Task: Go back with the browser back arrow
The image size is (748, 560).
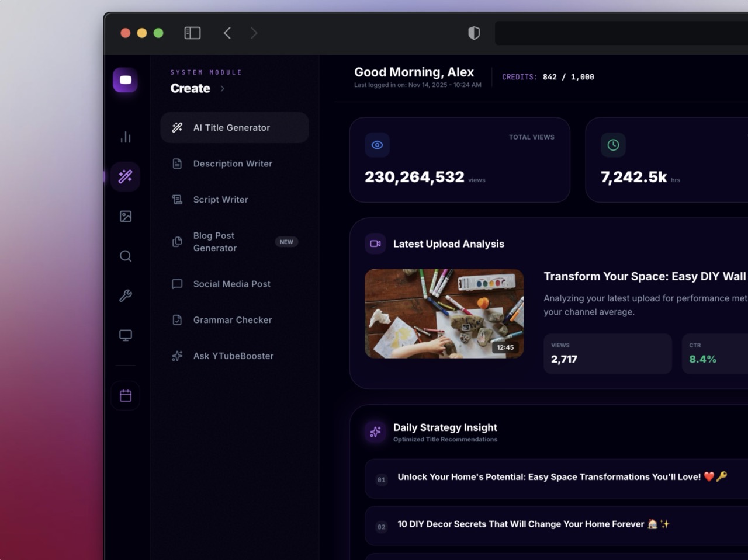Action: [x=227, y=33]
